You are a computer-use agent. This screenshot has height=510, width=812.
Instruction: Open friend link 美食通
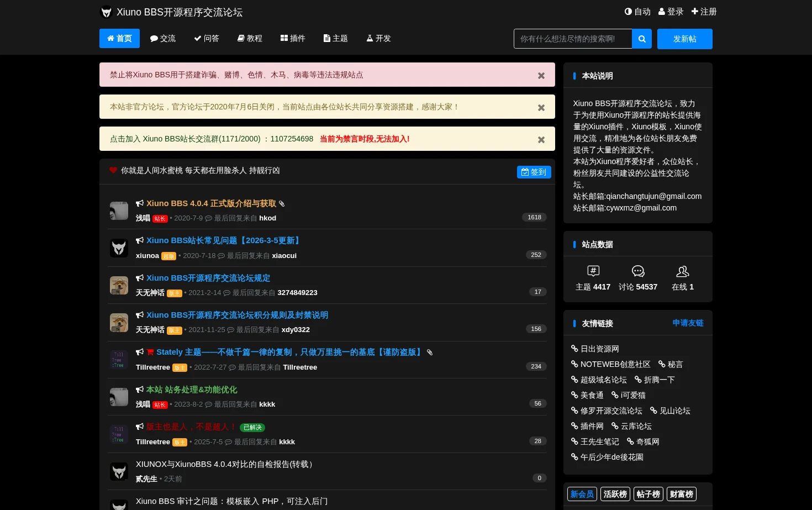tap(587, 395)
